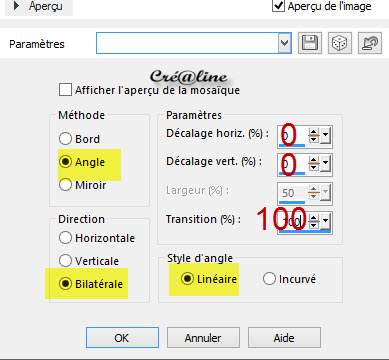Expand the Aperçu preview triangle
The height and width of the screenshot is (360, 389).
[x=16, y=5]
